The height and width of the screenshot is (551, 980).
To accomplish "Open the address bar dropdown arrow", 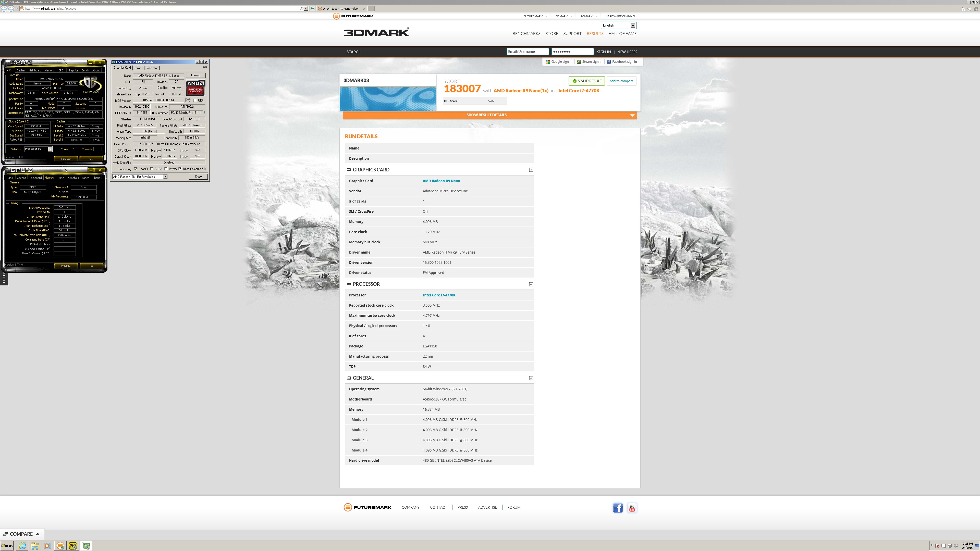I will pyautogui.click(x=306, y=8).
